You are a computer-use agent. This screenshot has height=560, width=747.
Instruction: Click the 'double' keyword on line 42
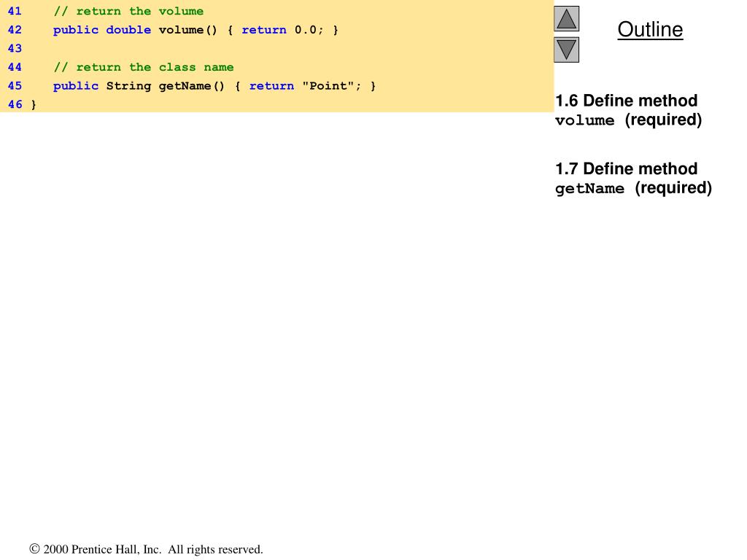coord(128,30)
